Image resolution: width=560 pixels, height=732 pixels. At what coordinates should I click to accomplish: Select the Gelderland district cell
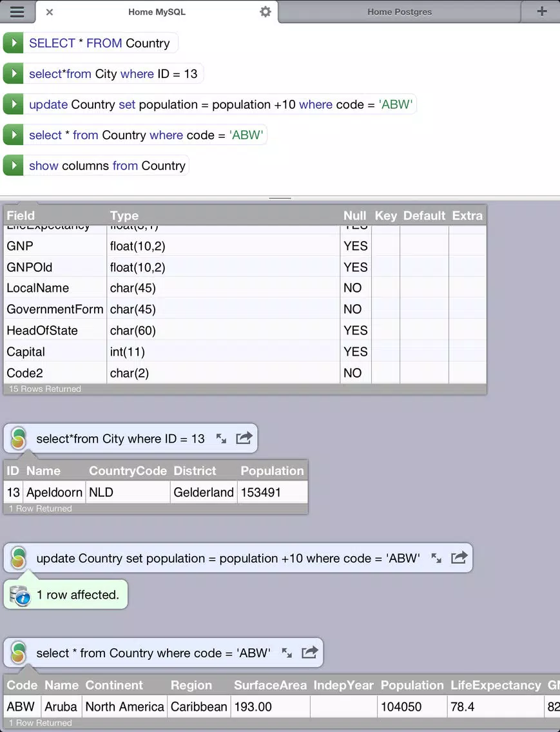coord(204,492)
